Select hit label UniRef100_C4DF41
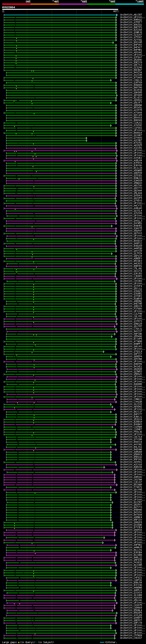Image resolution: width=146 pixels, height=644 pixels. 131,580
